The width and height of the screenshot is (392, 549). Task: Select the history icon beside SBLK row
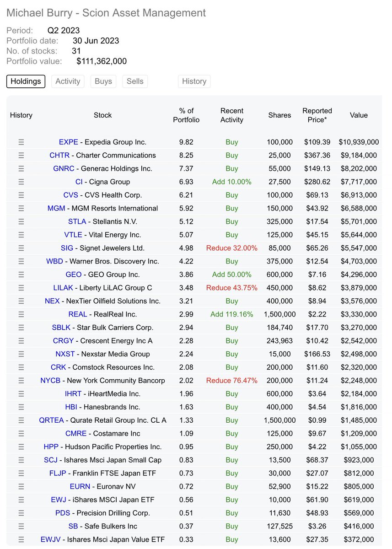(21, 327)
